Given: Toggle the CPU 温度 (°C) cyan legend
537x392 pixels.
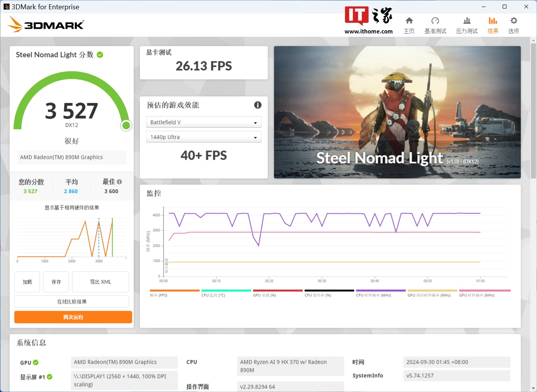Looking at the screenshot, I should pos(226,293).
